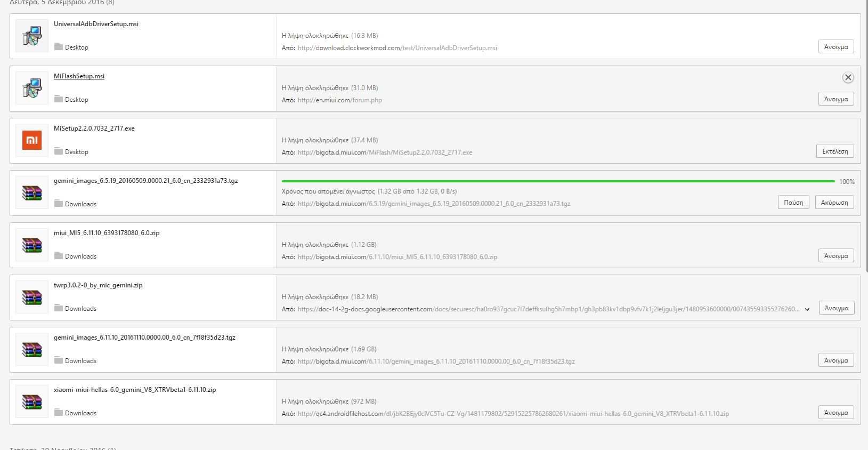This screenshot has height=450, width=868.
Task: Click the archive icon for xiaomi-miui-hellas zip
Action: click(x=32, y=402)
